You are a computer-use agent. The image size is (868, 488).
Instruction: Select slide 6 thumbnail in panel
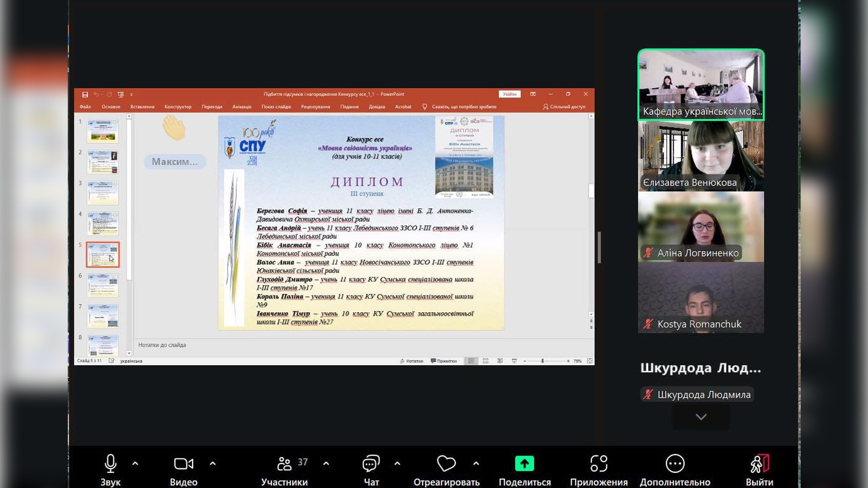pos(103,285)
